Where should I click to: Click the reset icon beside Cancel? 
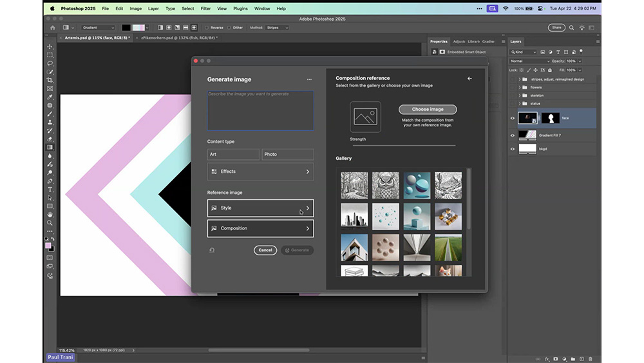click(x=212, y=250)
